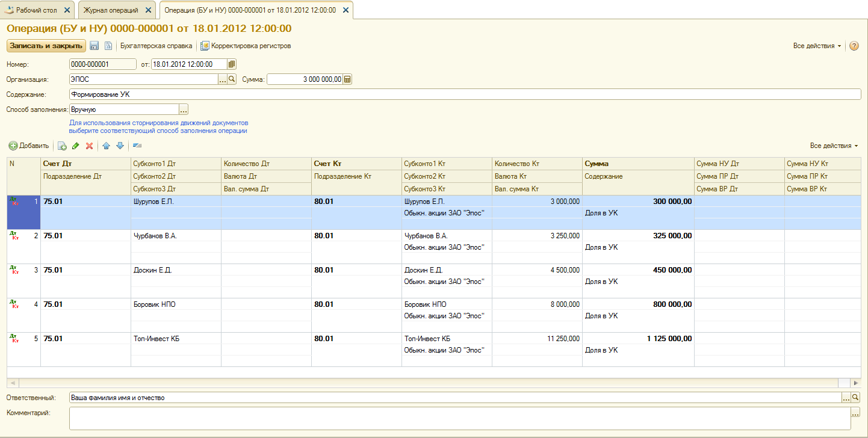The image size is (868, 438).
Task: Click the Дт/Кт icon of row 3
Action: (14, 271)
